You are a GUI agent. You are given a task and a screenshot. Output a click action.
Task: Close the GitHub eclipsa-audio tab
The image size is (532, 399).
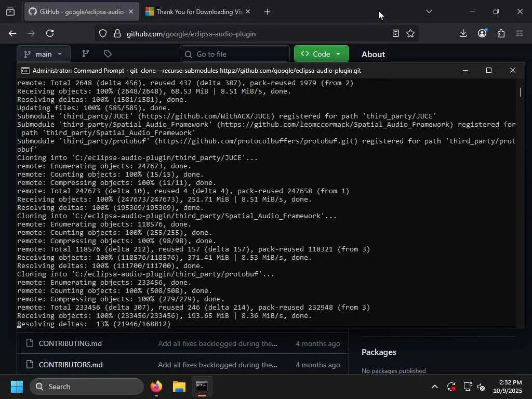(x=131, y=12)
